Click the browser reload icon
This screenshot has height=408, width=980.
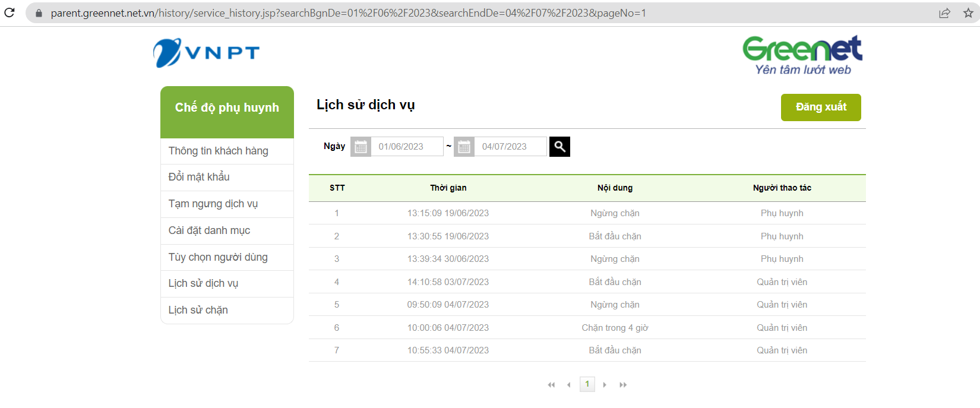tap(10, 12)
